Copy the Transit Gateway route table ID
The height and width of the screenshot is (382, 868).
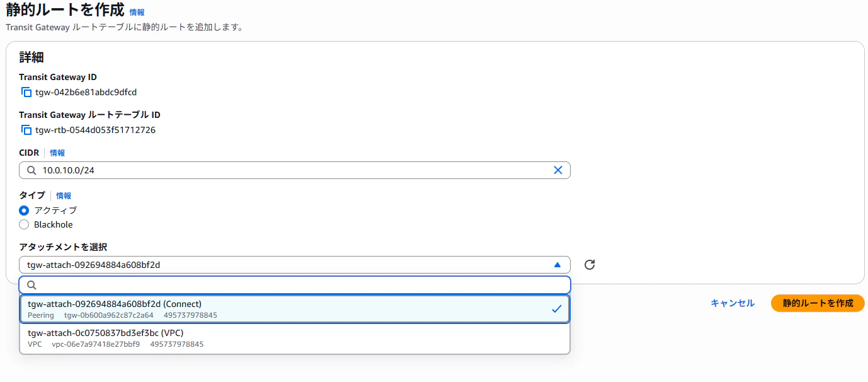(26, 130)
